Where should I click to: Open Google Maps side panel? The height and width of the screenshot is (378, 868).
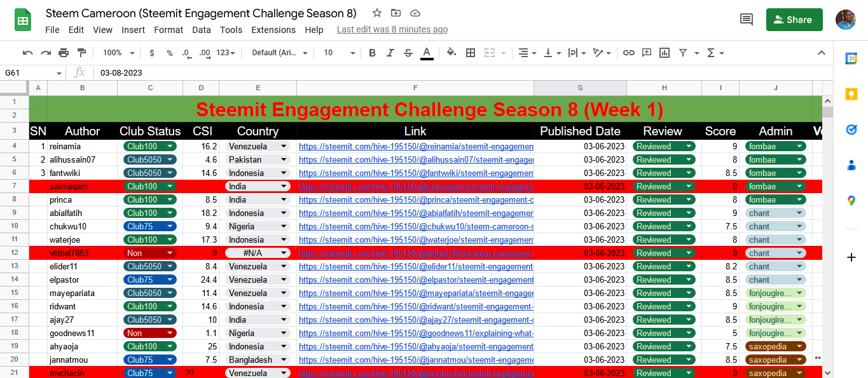point(851,201)
